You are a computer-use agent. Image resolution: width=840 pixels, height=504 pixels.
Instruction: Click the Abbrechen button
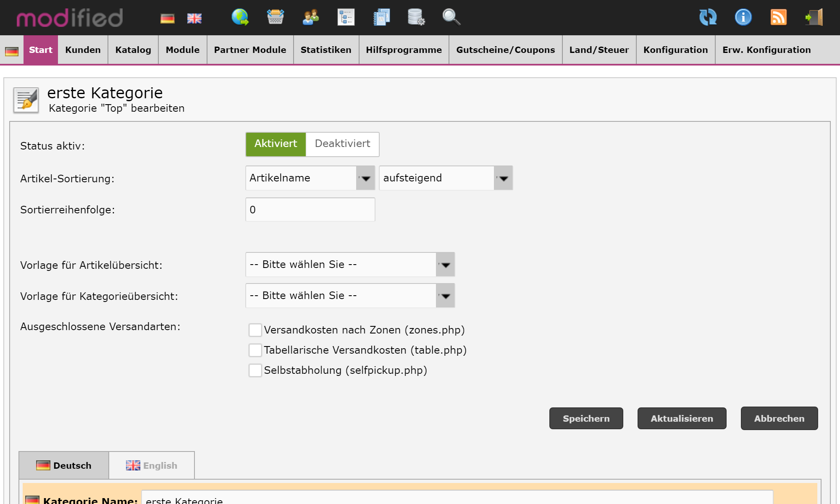point(779,418)
